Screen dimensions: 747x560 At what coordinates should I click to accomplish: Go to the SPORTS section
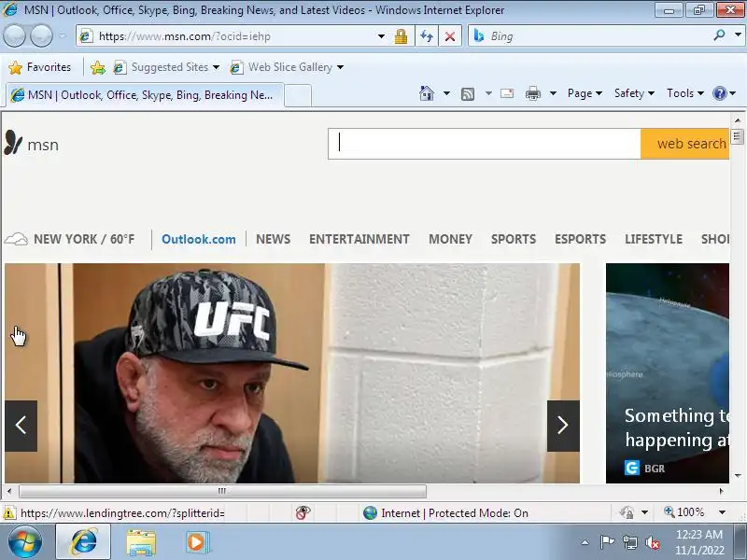click(514, 239)
